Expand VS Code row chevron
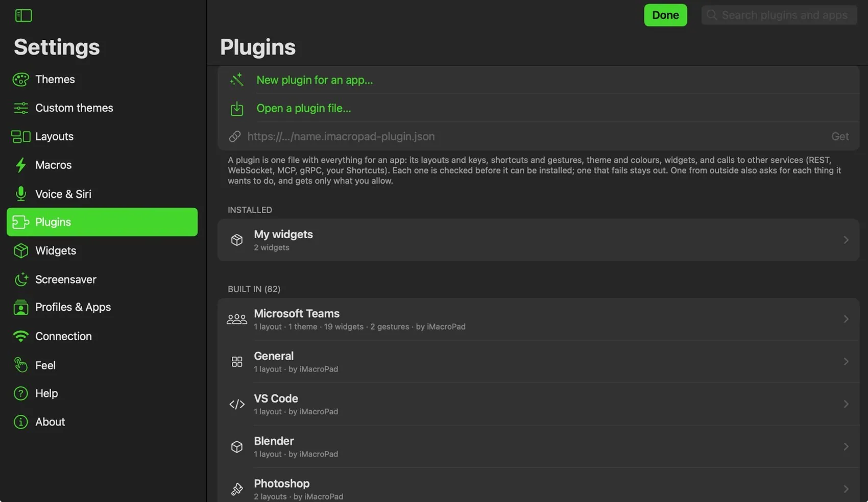 point(846,404)
